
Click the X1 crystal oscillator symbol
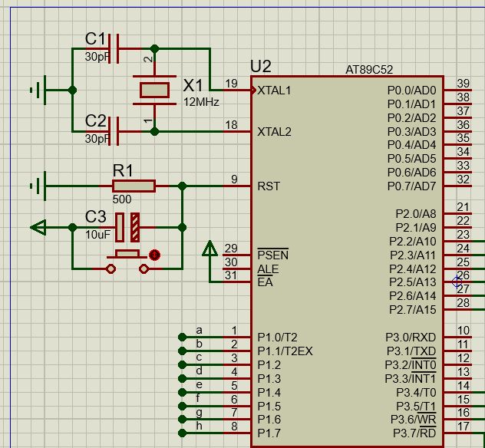[x=154, y=91]
